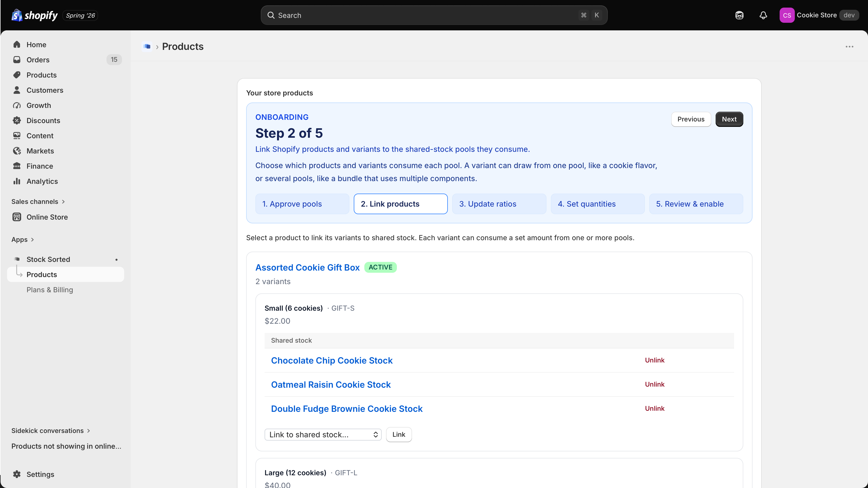Click the 'dev' store badge
Viewport: 868px width, 488px height.
click(849, 15)
